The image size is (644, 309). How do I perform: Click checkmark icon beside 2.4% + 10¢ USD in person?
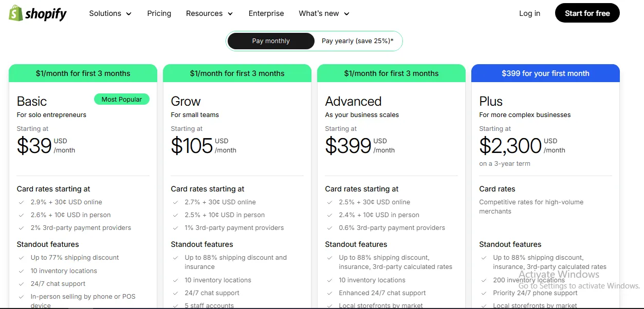329,215
